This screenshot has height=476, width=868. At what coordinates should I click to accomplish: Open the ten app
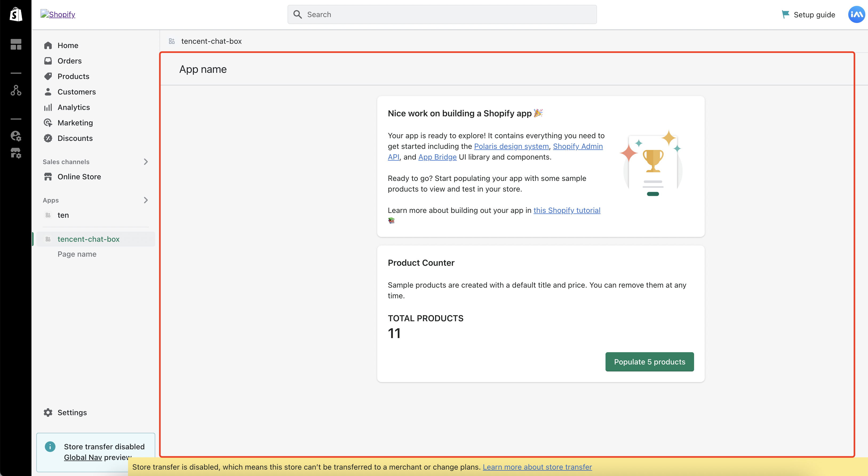(x=63, y=215)
